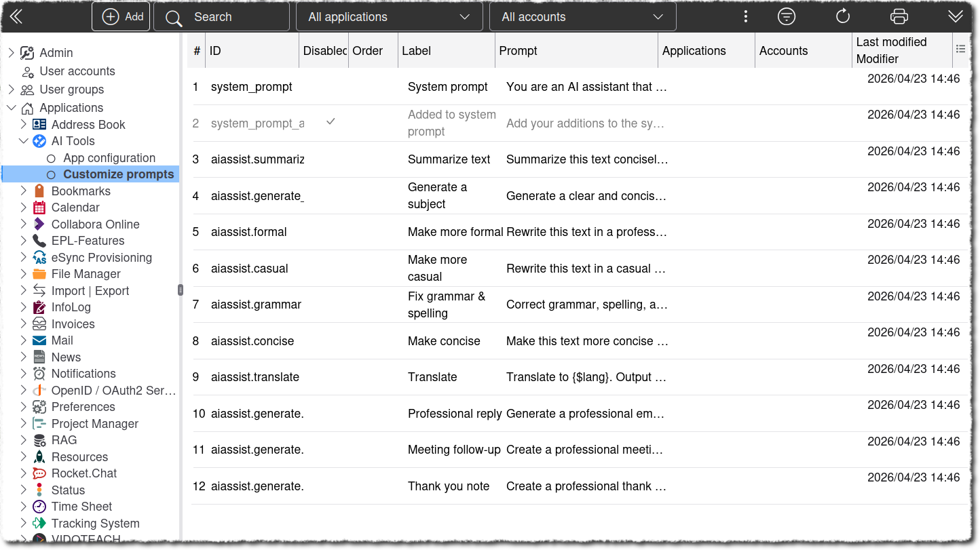
Task: Click the Disabled checkmark for system_prompt_a row
Action: pyautogui.click(x=331, y=121)
